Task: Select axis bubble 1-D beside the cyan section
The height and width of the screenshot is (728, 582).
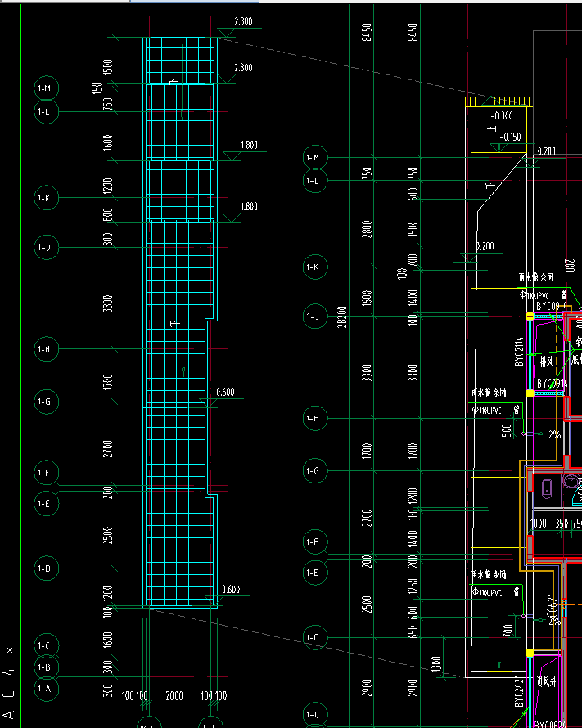Action: tap(46, 568)
